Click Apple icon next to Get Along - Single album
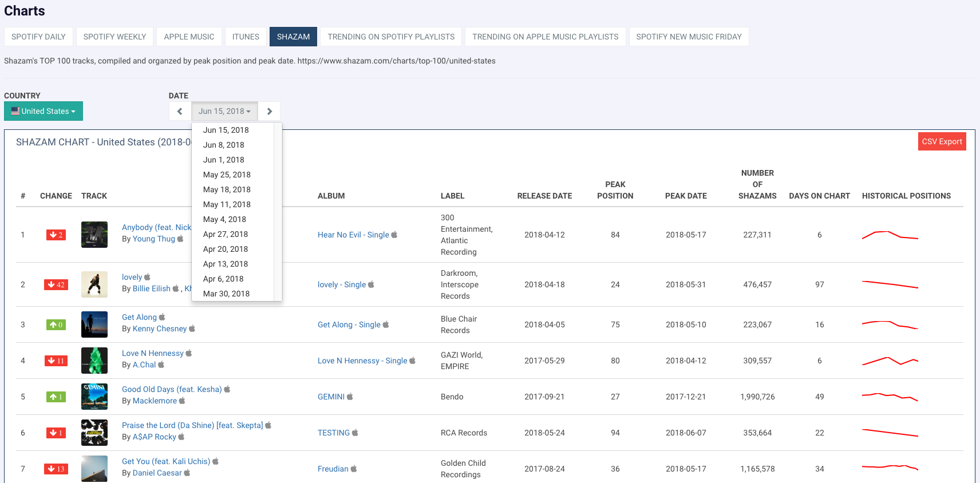 pos(386,324)
